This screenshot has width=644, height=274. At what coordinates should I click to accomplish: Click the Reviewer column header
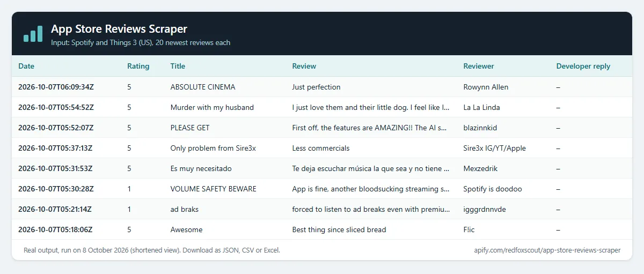click(479, 66)
